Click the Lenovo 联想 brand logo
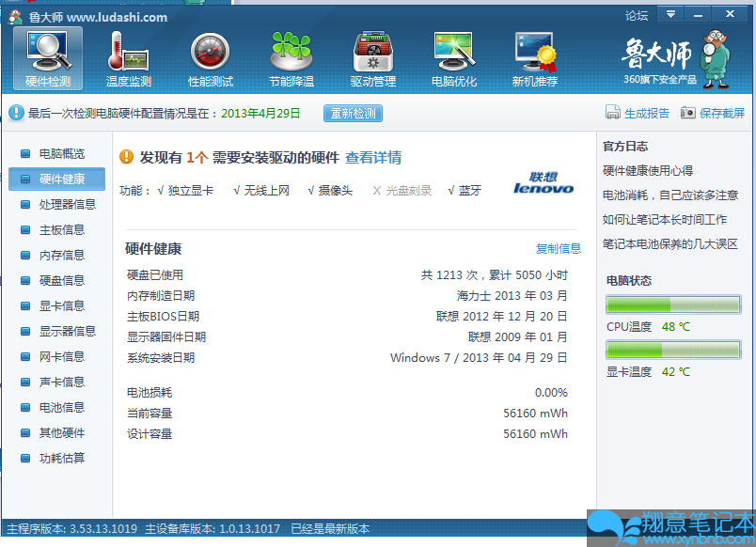The image size is (756, 547). [543, 183]
